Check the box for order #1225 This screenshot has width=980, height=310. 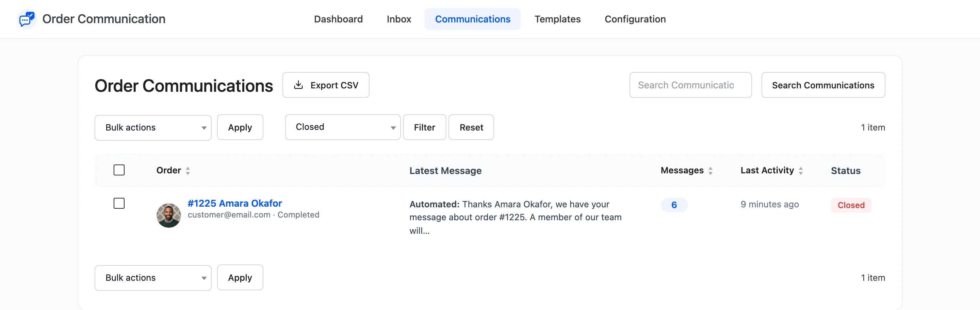click(119, 203)
